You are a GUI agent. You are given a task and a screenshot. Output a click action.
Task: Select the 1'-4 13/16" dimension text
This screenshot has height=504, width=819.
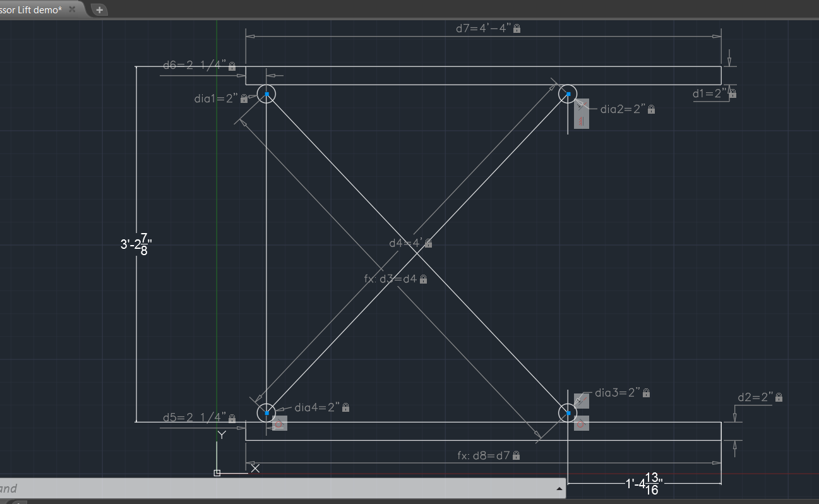pyautogui.click(x=644, y=483)
